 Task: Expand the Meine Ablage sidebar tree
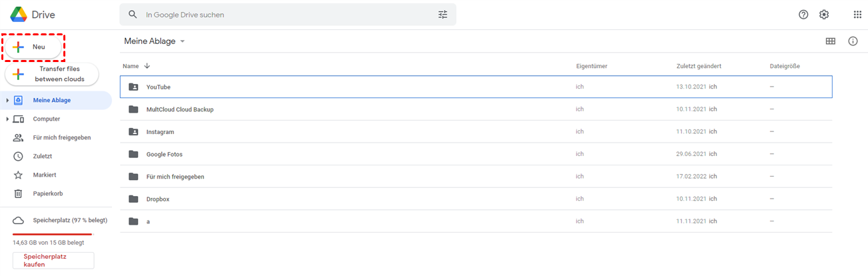(x=7, y=101)
